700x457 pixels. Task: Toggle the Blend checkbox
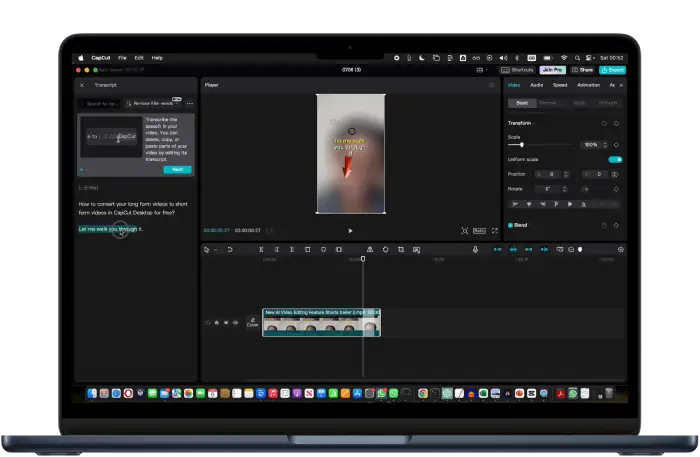[511, 225]
